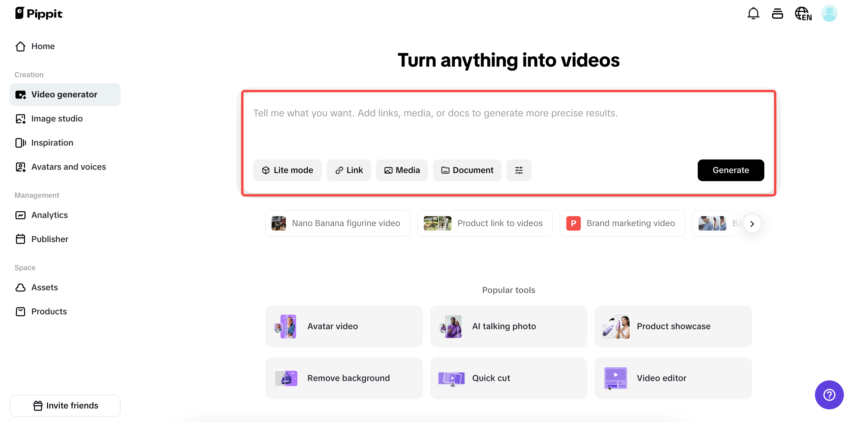Open Products under Space
This screenshot has height=422, width=868.
click(49, 311)
